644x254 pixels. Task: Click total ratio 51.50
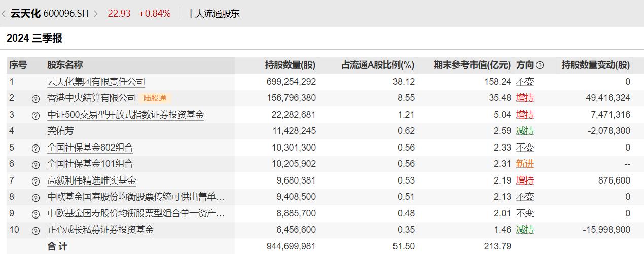[x=404, y=246]
